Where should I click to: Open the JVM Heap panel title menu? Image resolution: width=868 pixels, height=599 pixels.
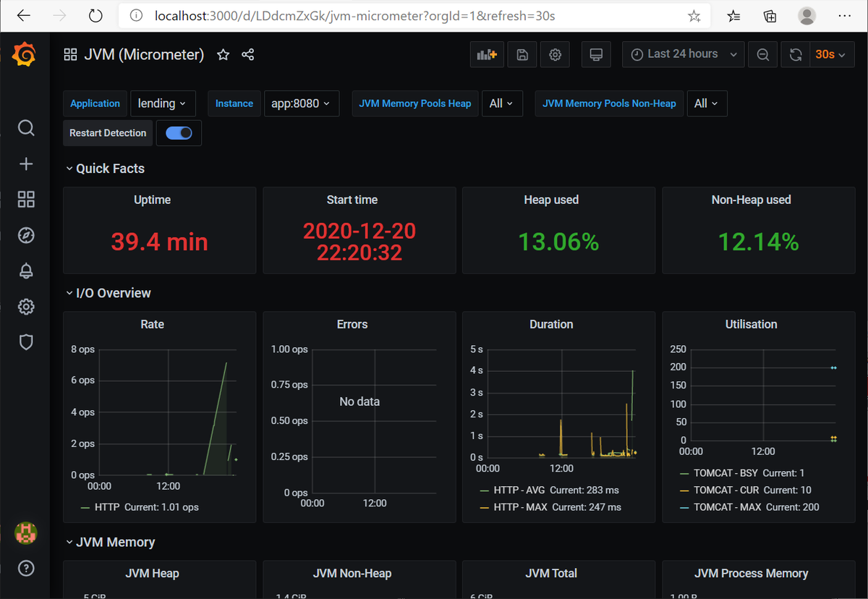click(x=152, y=573)
